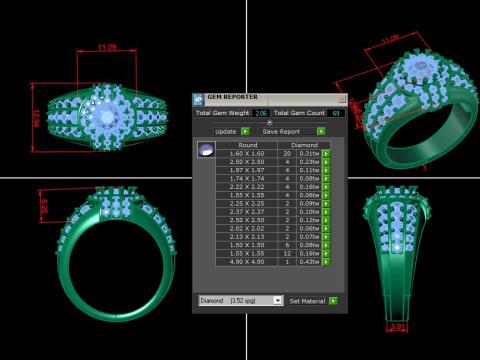Viewport: 480px width, 360px height.
Task: Select the 1.50 X 1.50 size cell
Action: (x=247, y=245)
